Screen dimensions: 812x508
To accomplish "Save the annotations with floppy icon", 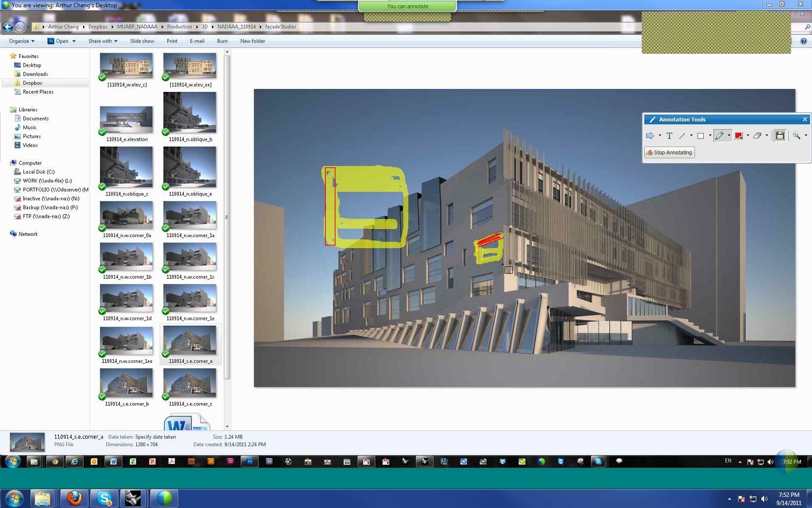I will coord(780,136).
